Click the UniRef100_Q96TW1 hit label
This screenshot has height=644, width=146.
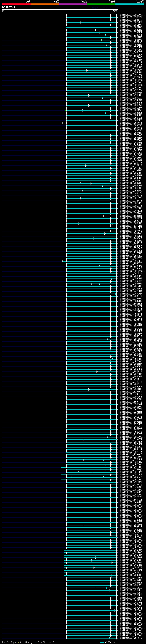pyautogui.click(x=131, y=284)
